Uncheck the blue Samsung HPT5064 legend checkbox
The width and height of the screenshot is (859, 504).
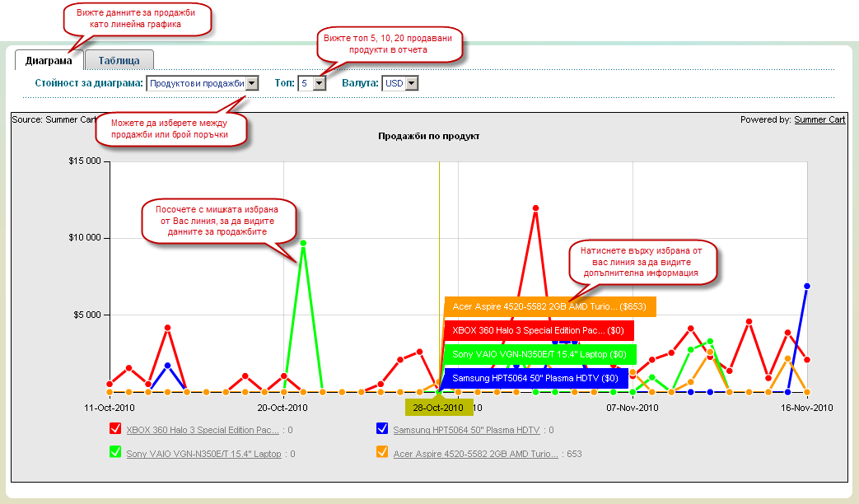382,429
